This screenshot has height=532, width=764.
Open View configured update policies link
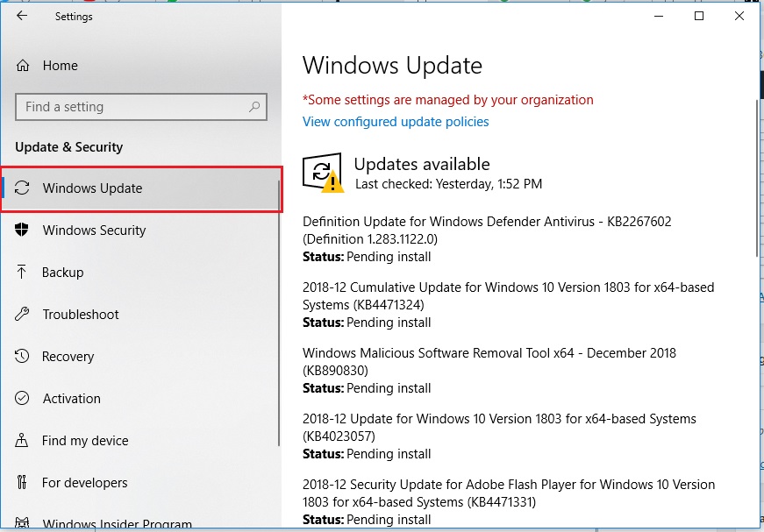pyautogui.click(x=396, y=122)
